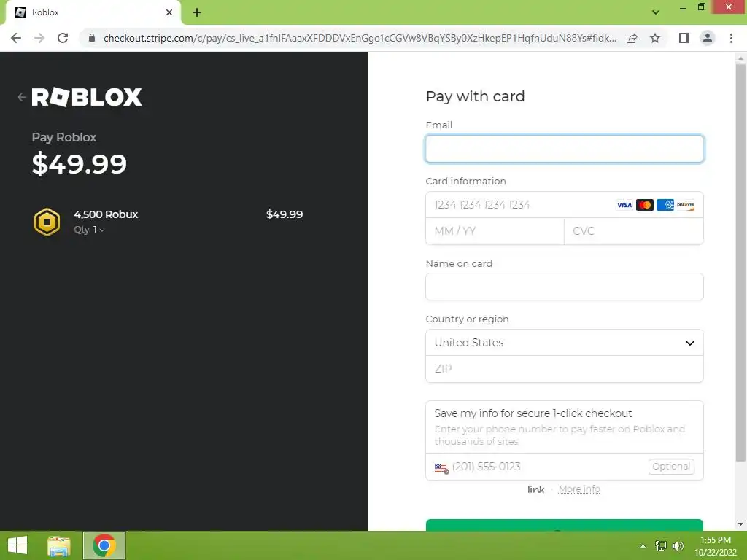Click the ZIP code field
This screenshot has width=747, height=560.
(x=564, y=368)
